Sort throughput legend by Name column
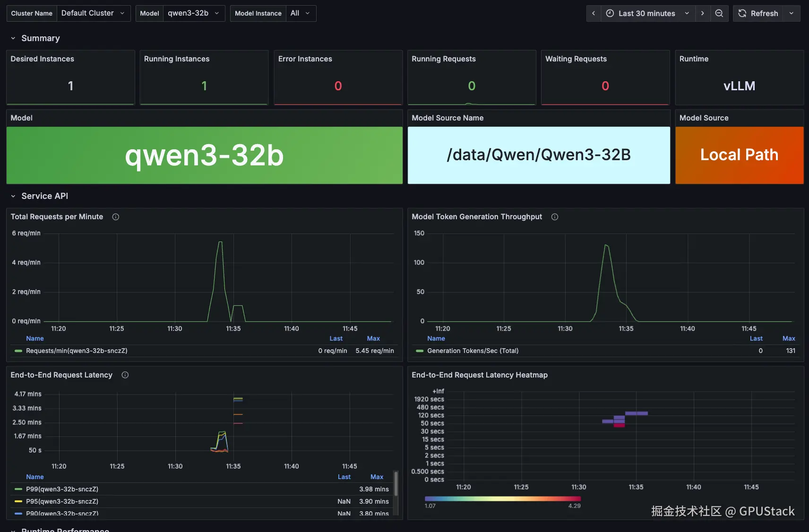Viewport: 809px width, 532px height. click(436, 339)
